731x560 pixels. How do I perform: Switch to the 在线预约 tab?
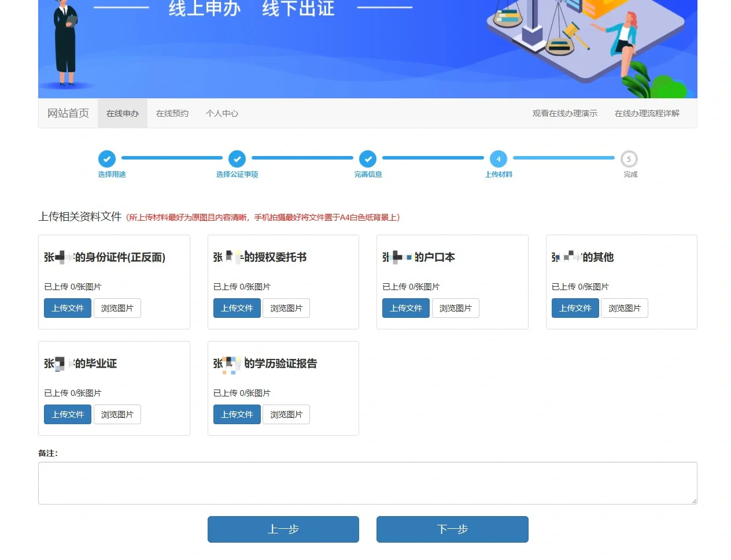pos(172,113)
